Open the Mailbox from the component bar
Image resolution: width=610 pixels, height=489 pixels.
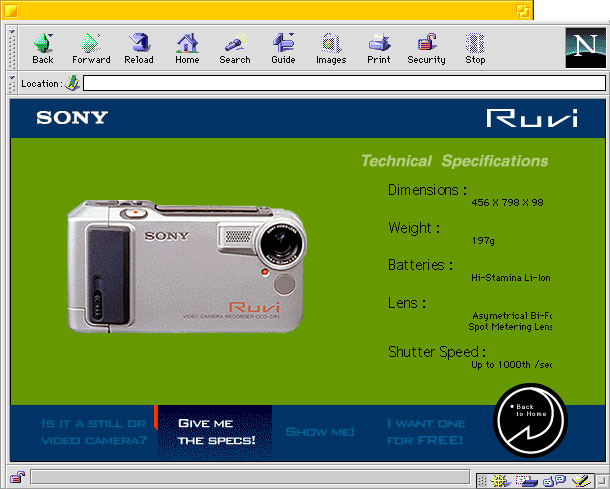coord(526,481)
